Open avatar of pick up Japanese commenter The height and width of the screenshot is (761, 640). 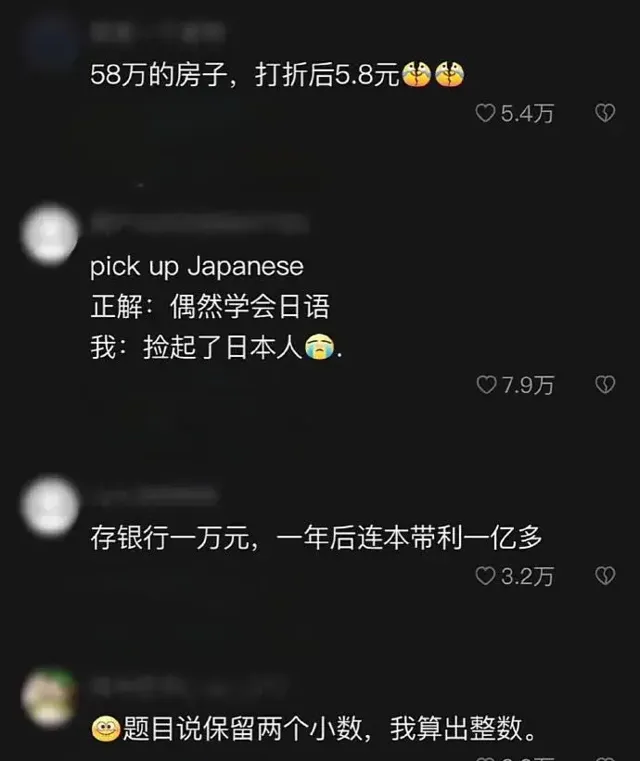(x=49, y=234)
